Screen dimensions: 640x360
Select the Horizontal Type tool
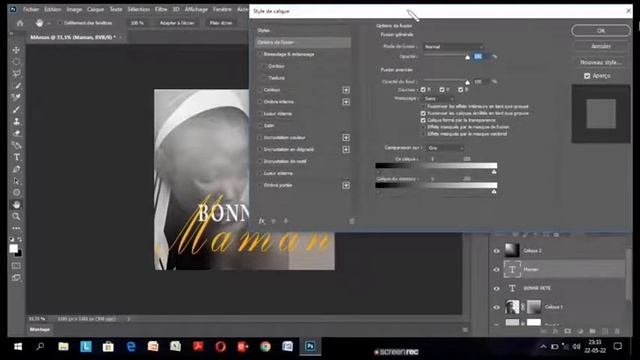pos(16,157)
